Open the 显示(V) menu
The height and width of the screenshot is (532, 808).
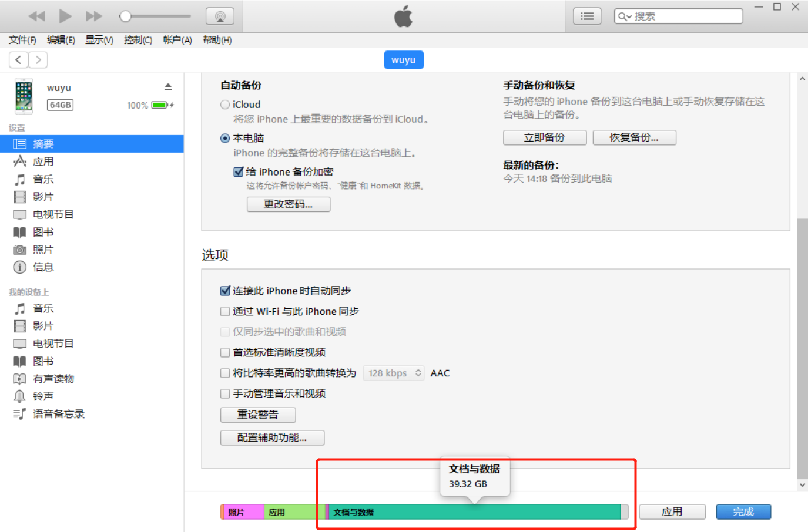[99, 40]
